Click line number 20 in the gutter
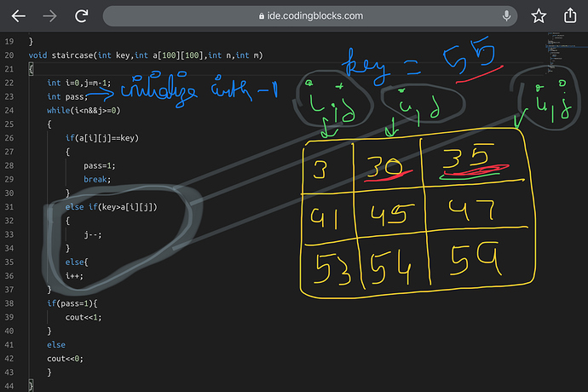The height and width of the screenshot is (392, 588). [9, 55]
